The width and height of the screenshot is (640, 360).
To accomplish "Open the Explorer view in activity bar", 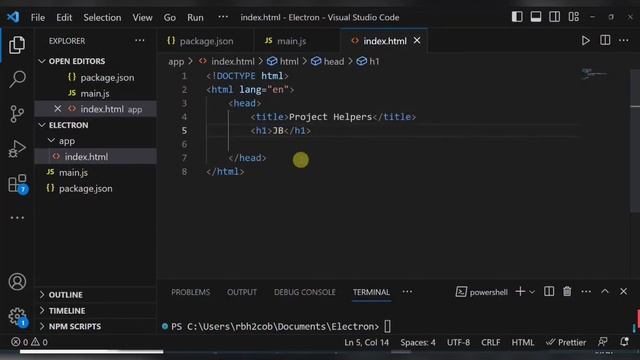I will [x=17, y=45].
